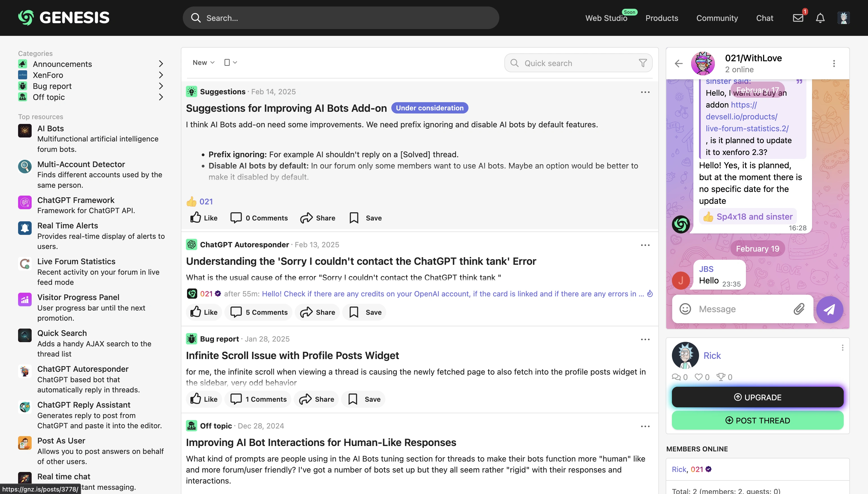Image resolution: width=868 pixels, height=494 pixels.
Task: Click the POST THREAD button
Action: coord(757,420)
